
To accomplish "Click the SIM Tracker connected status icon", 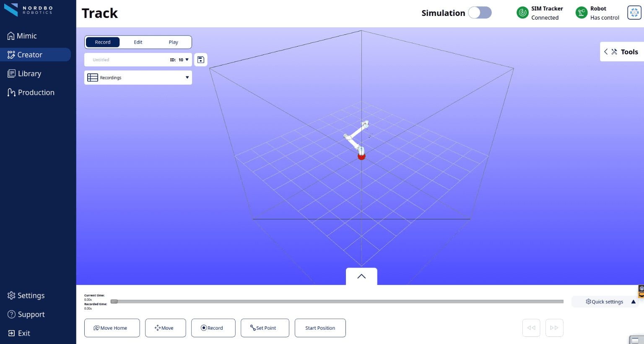I will [x=522, y=13].
